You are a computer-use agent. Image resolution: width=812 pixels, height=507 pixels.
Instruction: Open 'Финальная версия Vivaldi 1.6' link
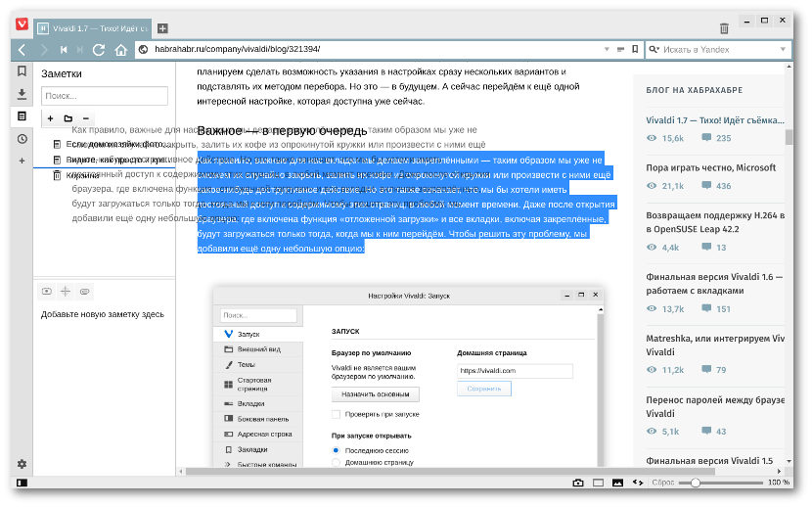point(714,283)
